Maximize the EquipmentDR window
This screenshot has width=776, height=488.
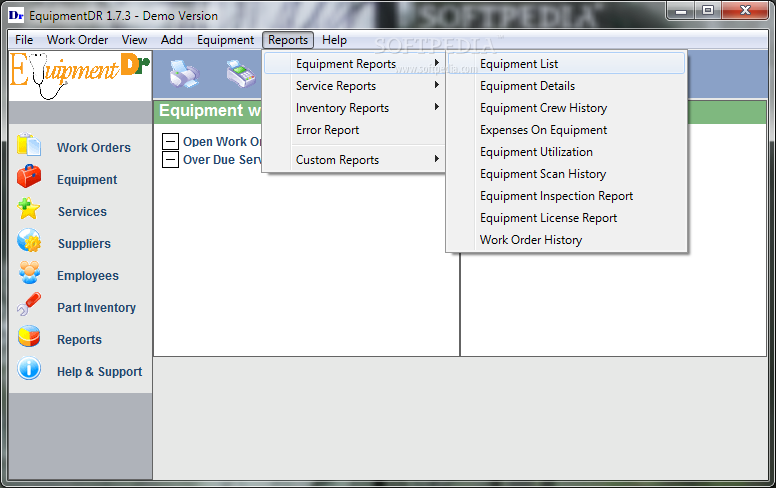coord(708,10)
